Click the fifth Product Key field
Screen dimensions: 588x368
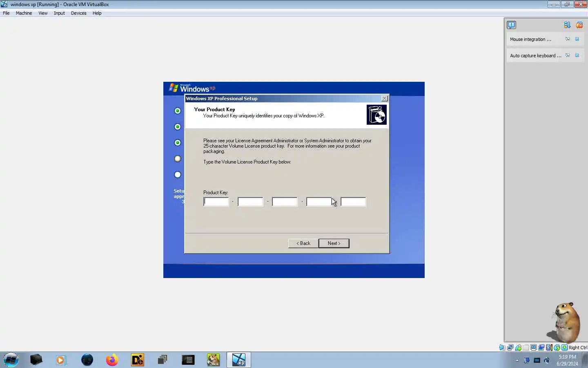pos(353,202)
